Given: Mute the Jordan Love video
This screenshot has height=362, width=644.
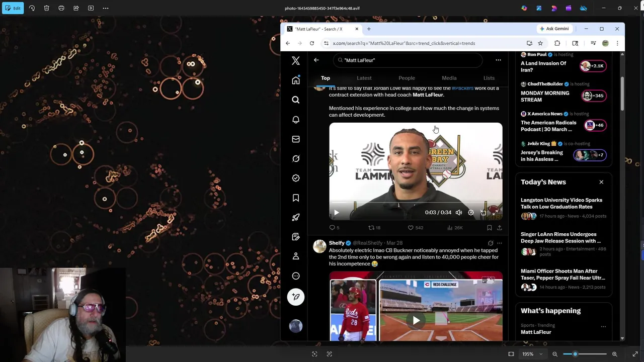Looking at the screenshot, I should coord(459,213).
